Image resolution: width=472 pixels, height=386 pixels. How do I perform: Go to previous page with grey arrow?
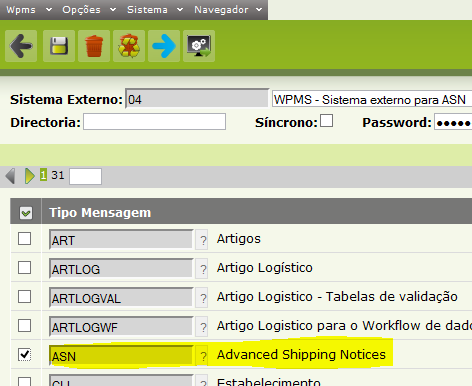coord(10,176)
